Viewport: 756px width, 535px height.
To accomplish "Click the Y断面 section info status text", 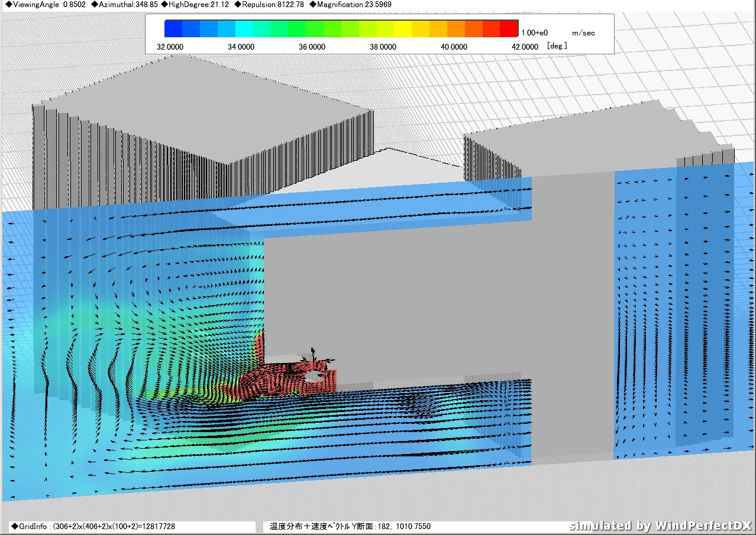I will pyautogui.click(x=350, y=526).
